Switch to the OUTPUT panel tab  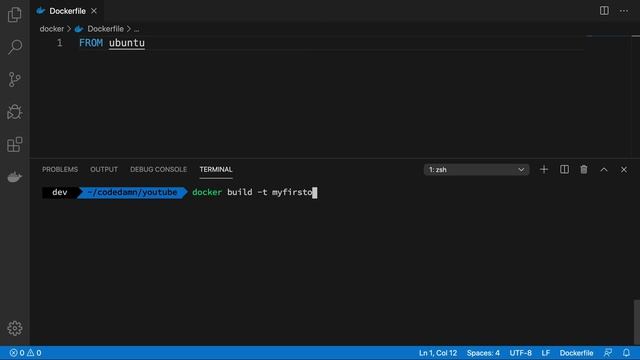pyautogui.click(x=104, y=169)
